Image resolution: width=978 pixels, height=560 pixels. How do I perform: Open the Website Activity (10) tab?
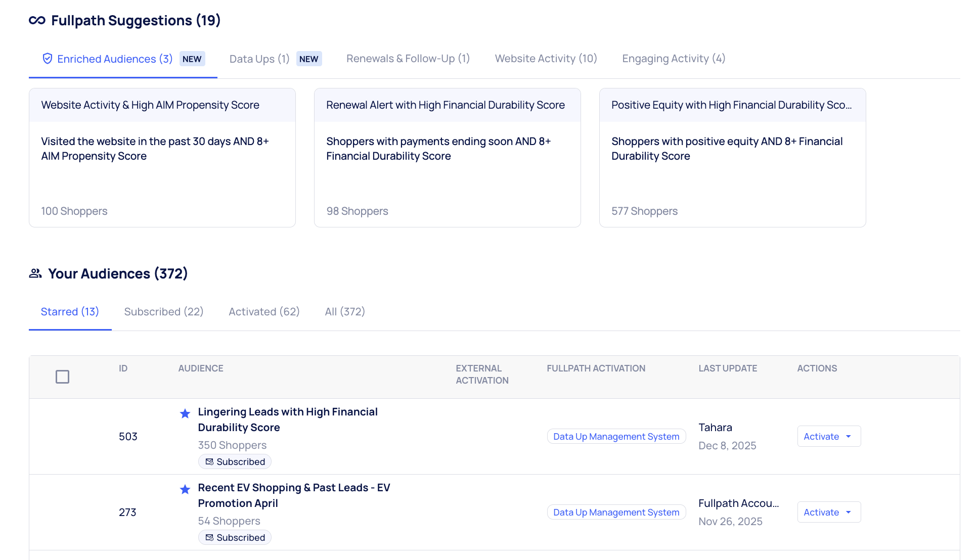(546, 59)
